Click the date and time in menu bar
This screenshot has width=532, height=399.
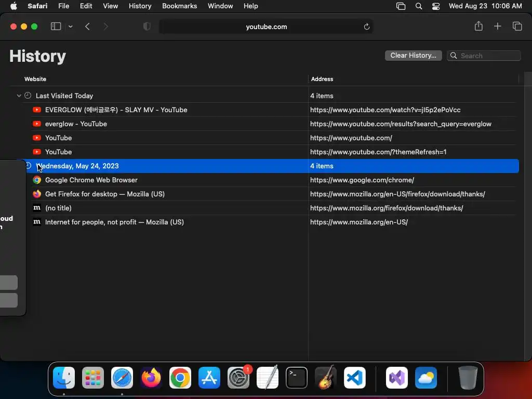coord(485,6)
